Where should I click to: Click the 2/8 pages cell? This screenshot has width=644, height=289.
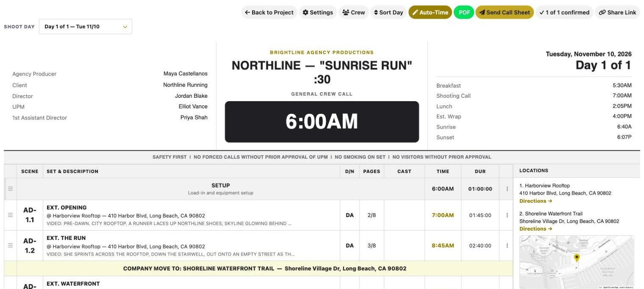[x=372, y=215]
